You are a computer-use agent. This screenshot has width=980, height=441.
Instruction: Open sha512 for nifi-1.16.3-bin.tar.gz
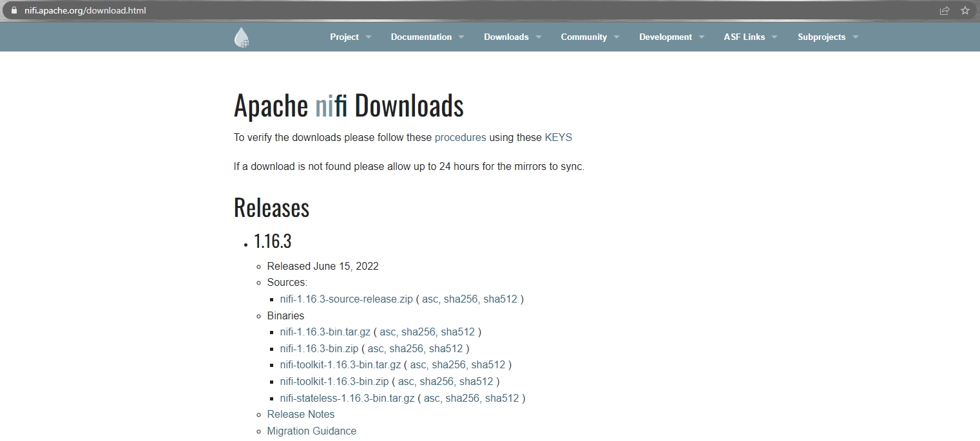(458, 332)
